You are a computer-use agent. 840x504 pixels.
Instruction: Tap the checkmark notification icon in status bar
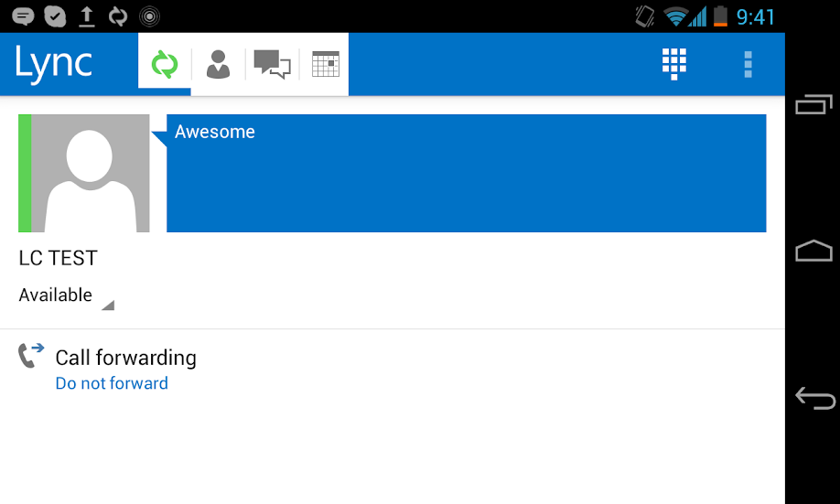pyautogui.click(x=55, y=16)
